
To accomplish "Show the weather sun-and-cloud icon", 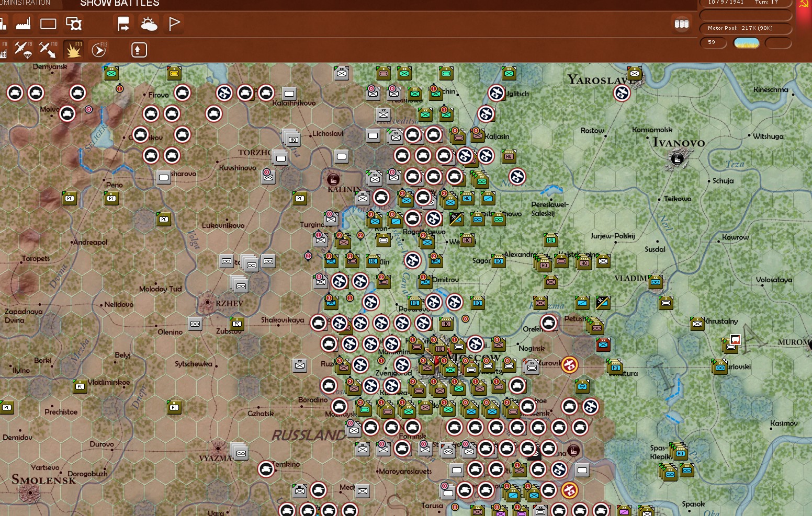I will pos(149,24).
